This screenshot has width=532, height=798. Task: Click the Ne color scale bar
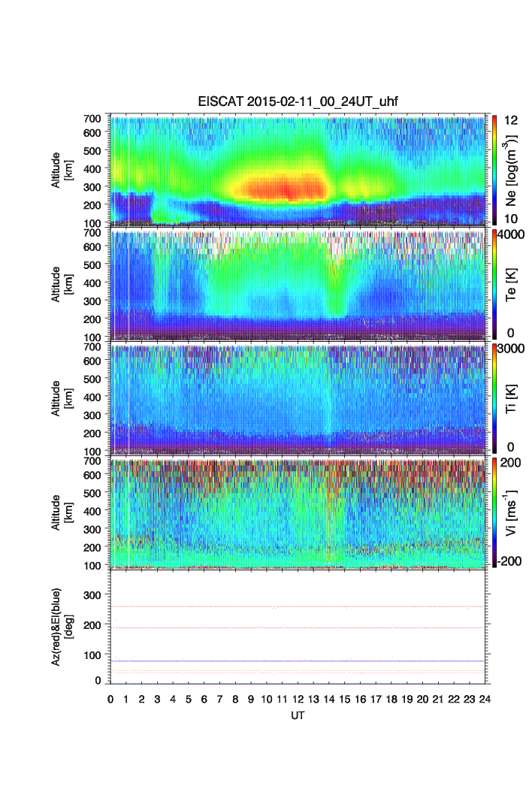[x=494, y=170]
